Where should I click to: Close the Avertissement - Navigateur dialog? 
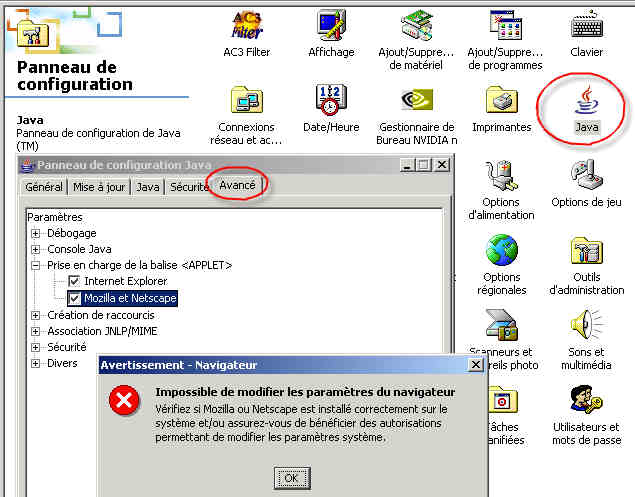coord(476,365)
